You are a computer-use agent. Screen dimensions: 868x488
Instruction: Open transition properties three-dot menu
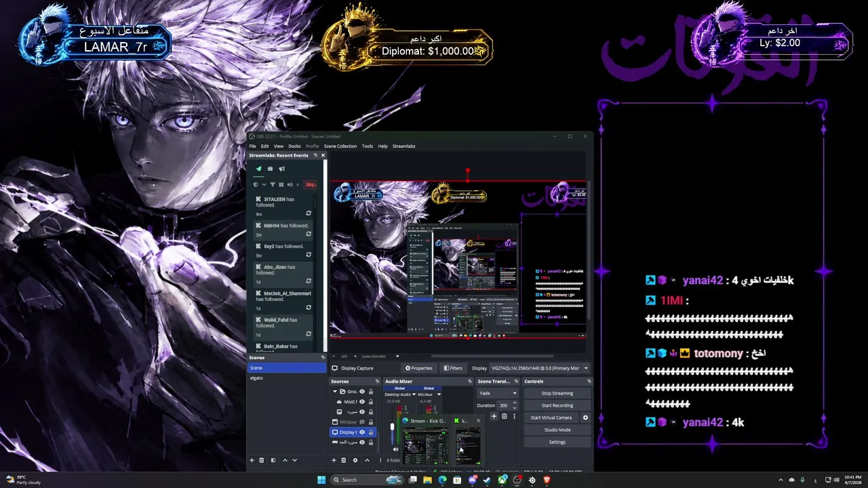(513, 416)
